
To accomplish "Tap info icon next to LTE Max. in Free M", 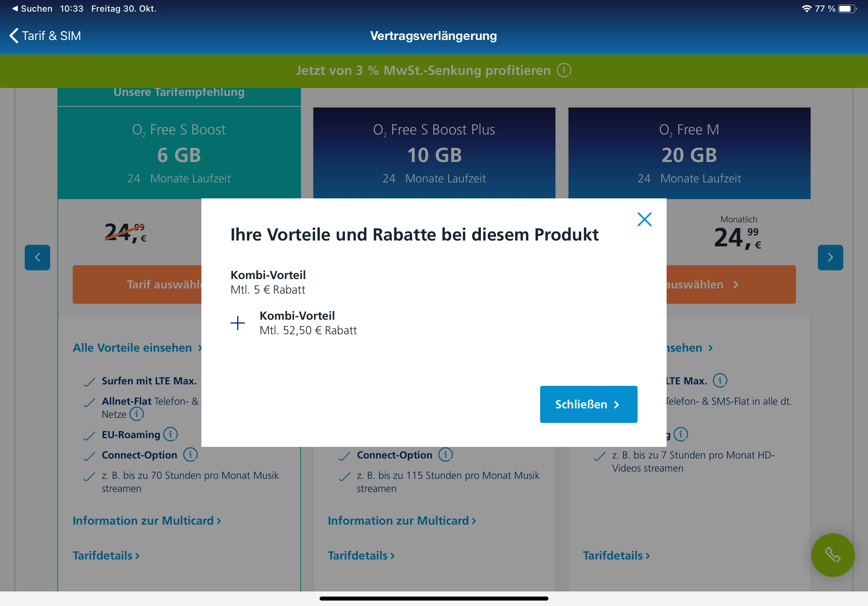I will (719, 380).
